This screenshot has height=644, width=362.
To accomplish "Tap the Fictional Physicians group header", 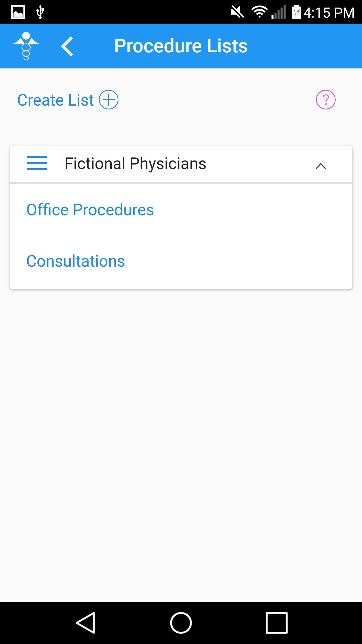I will click(x=135, y=164).
